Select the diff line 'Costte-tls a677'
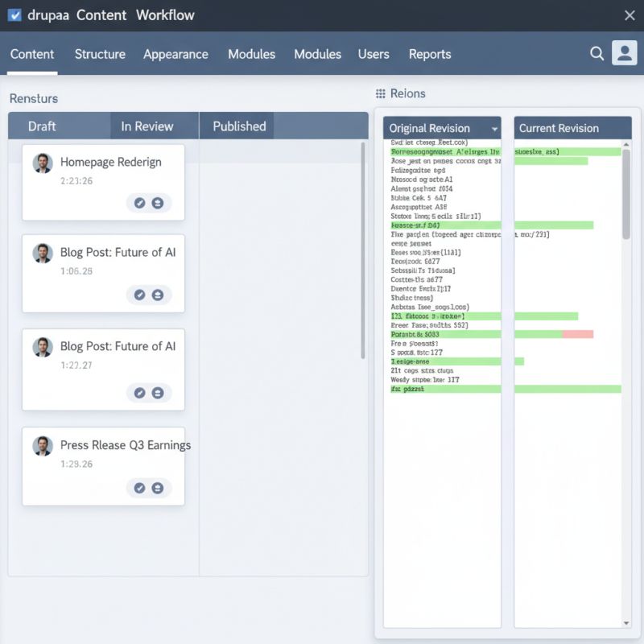The width and height of the screenshot is (644, 644). point(416,279)
